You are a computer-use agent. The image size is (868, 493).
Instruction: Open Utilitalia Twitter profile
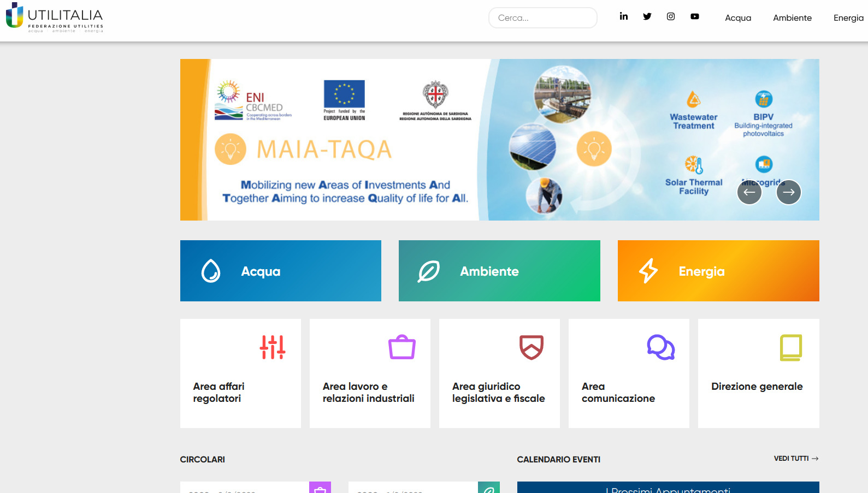click(x=647, y=16)
